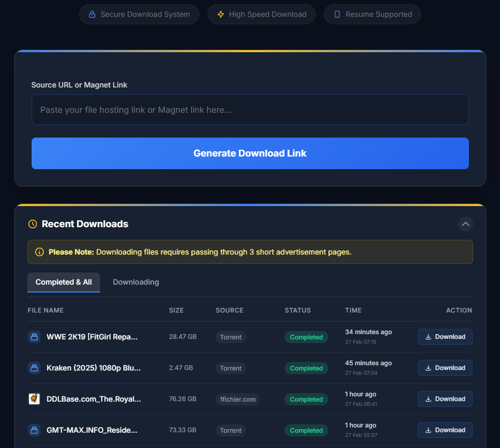Click the file icon for GMT-MAX.INFO row

coord(34,430)
